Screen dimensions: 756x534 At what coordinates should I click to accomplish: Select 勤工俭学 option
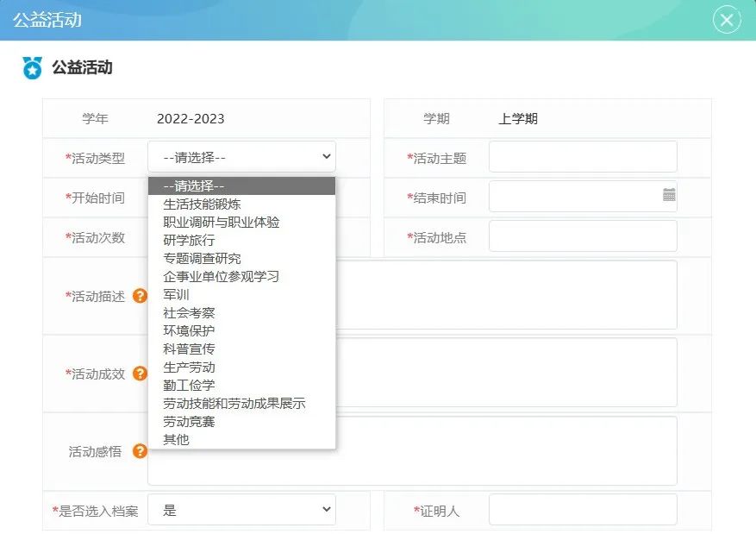click(x=189, y=386)
